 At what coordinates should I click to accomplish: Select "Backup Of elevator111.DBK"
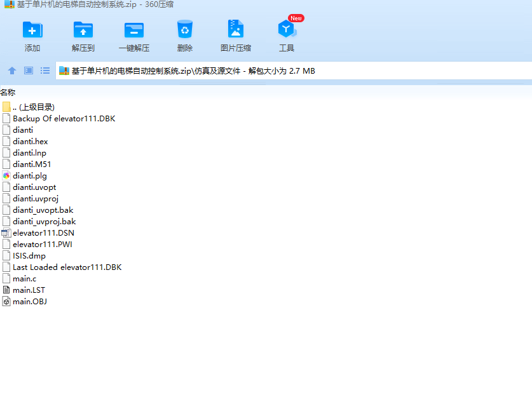[64, 119]
